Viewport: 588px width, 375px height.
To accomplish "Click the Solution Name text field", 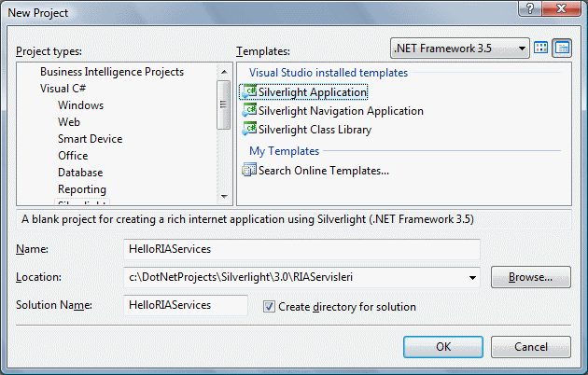I will [x=186, y=305].
